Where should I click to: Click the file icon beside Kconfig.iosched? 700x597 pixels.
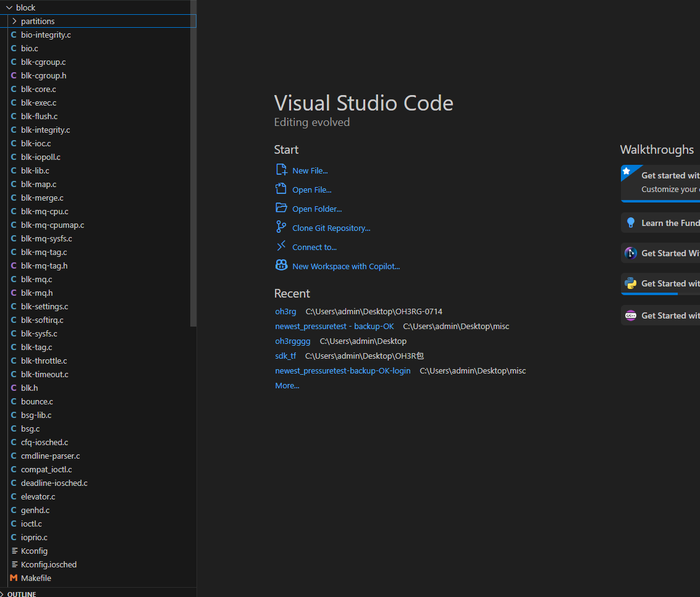coord(14,564)
